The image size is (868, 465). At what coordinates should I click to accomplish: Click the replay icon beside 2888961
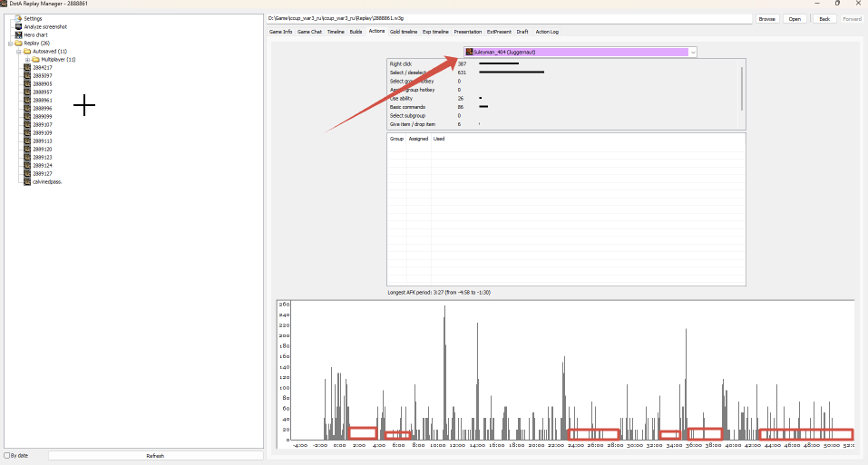click(x=27, y=100)
